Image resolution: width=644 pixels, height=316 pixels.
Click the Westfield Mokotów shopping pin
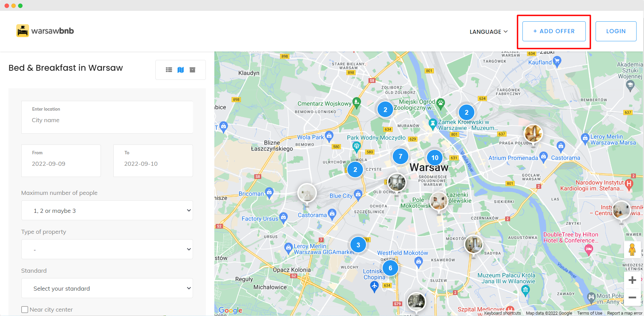click(419, 262)
